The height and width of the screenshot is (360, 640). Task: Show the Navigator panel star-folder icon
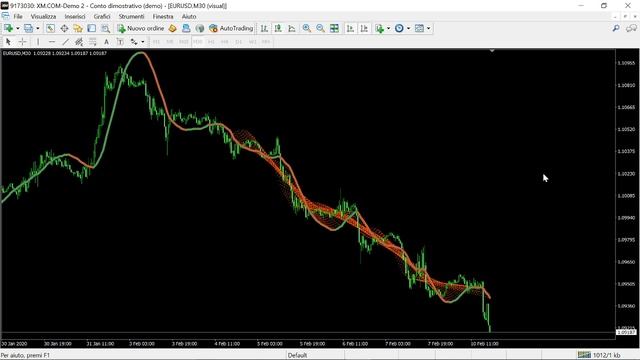pos(78,28)
